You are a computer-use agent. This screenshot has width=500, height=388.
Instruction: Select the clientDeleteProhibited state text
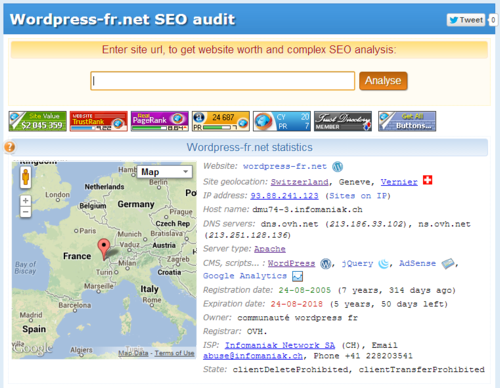(290, 370)
